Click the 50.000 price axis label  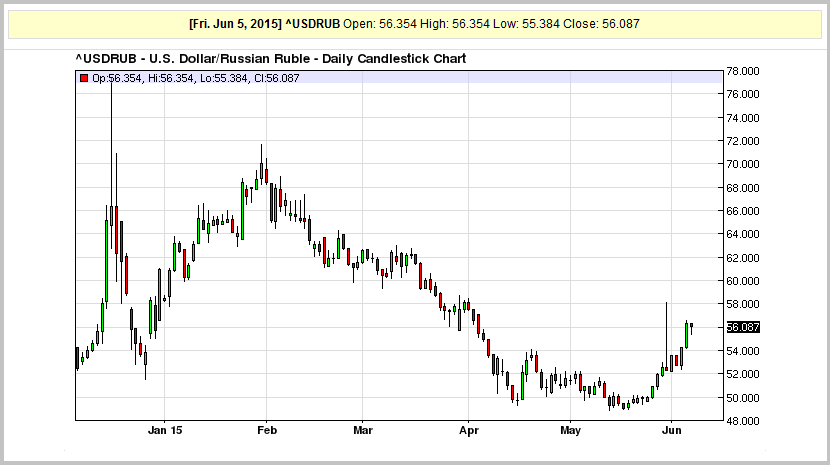coord(743,397)
